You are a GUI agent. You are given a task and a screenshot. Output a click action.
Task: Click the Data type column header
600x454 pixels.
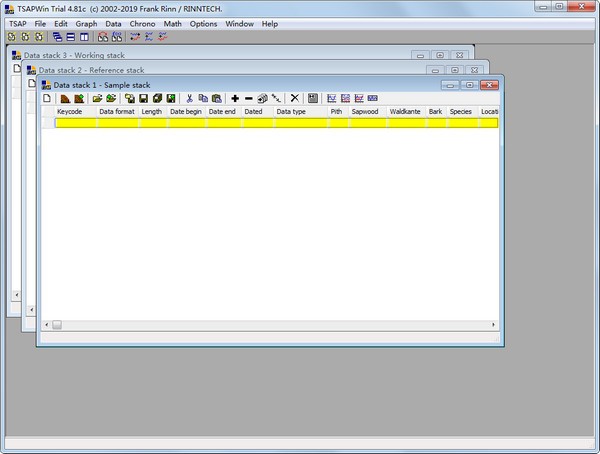(292, 112)
